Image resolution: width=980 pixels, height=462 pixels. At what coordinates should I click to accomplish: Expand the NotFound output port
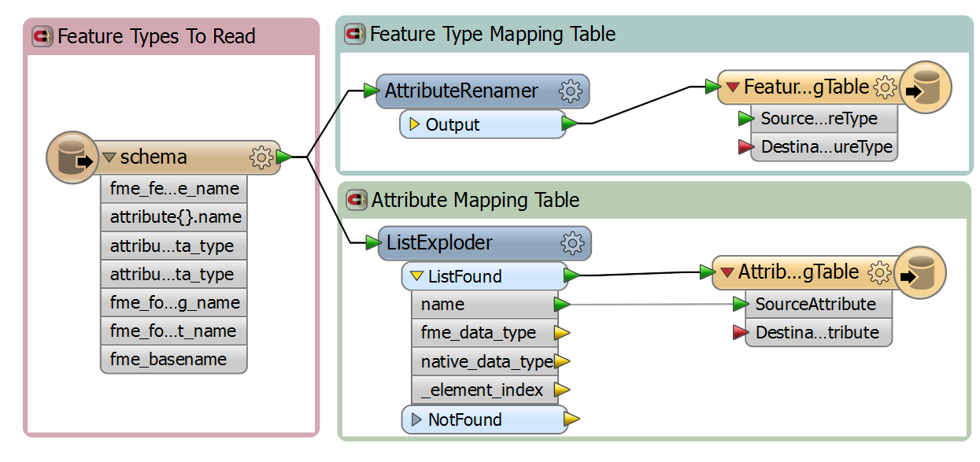(x=415, y=420)
